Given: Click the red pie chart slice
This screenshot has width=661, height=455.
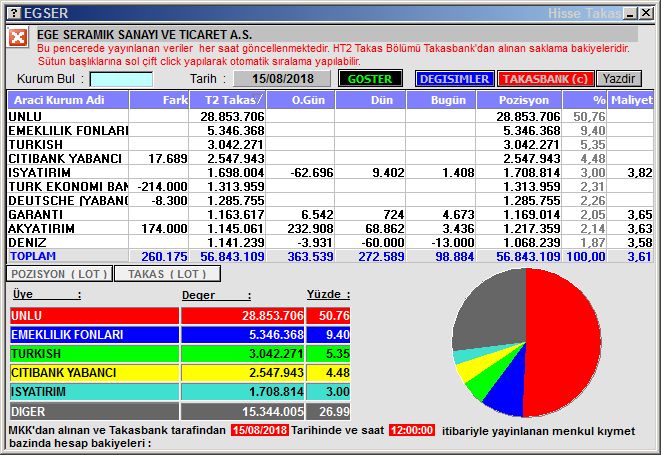Looking at the screenshot, I should (x=565, y=342).
